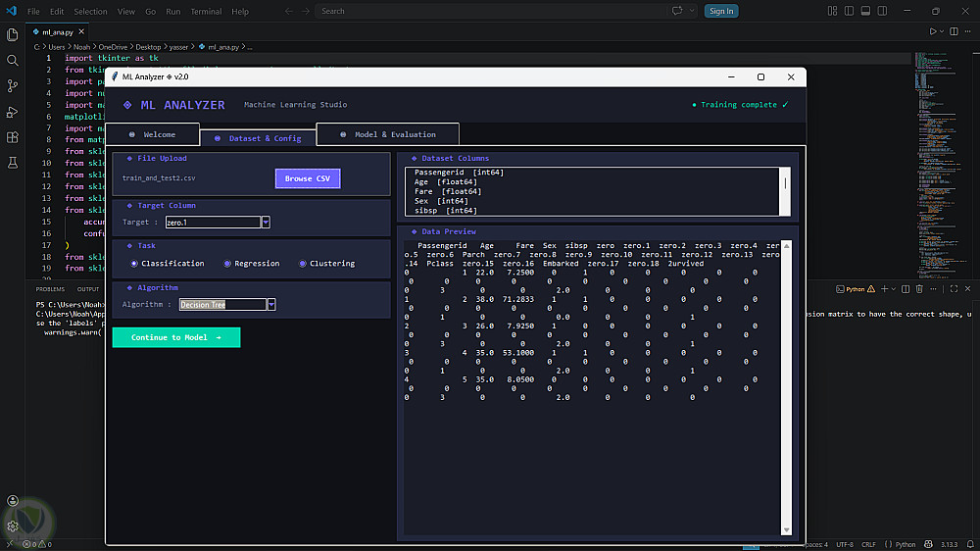Screen dimensions: 980x551
Task: Click the UTF-8 encoding in status bar
Action: coord(845,545)
